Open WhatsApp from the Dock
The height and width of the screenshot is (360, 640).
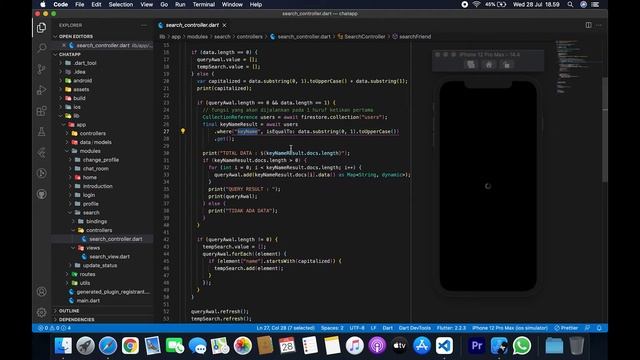tap(522, 346)
